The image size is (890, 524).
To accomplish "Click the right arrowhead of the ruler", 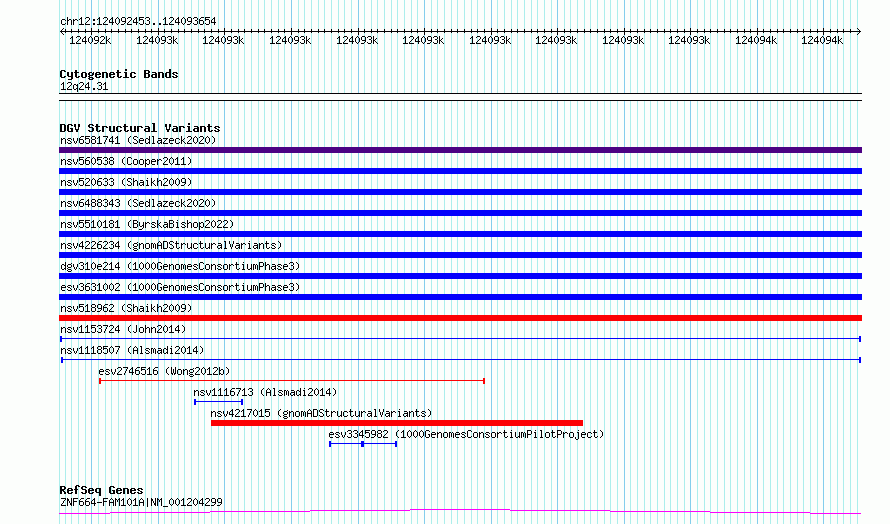I will coord(859,32).
